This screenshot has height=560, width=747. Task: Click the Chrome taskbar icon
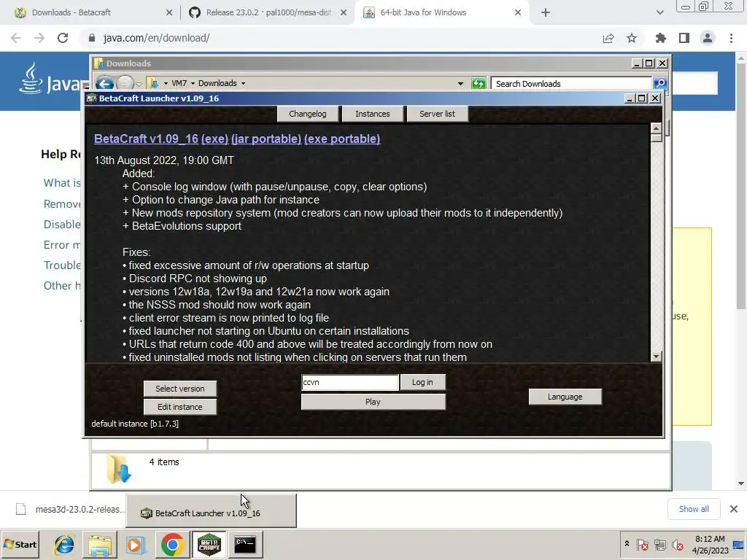click(x=172, y=544)
